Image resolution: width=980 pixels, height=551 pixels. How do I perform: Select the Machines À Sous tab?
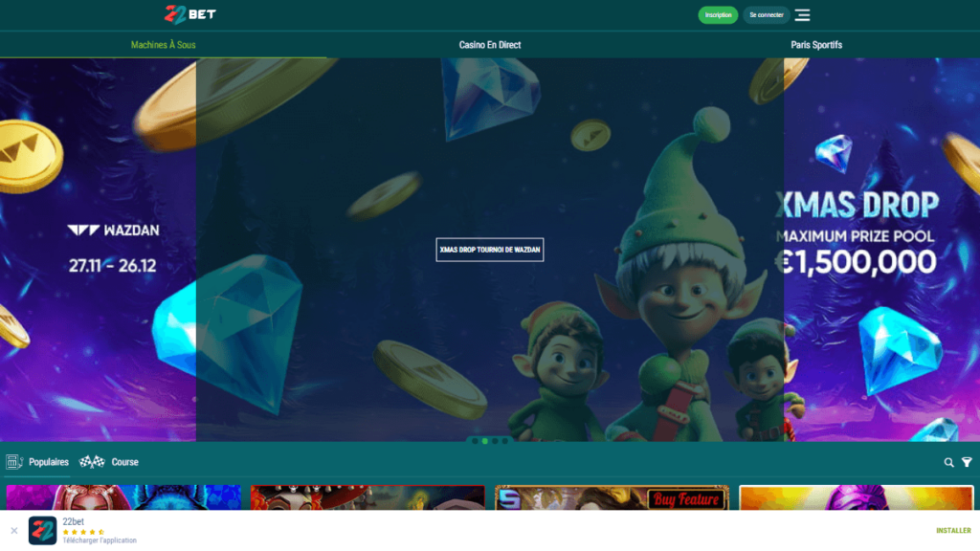(x=163, y=44)
